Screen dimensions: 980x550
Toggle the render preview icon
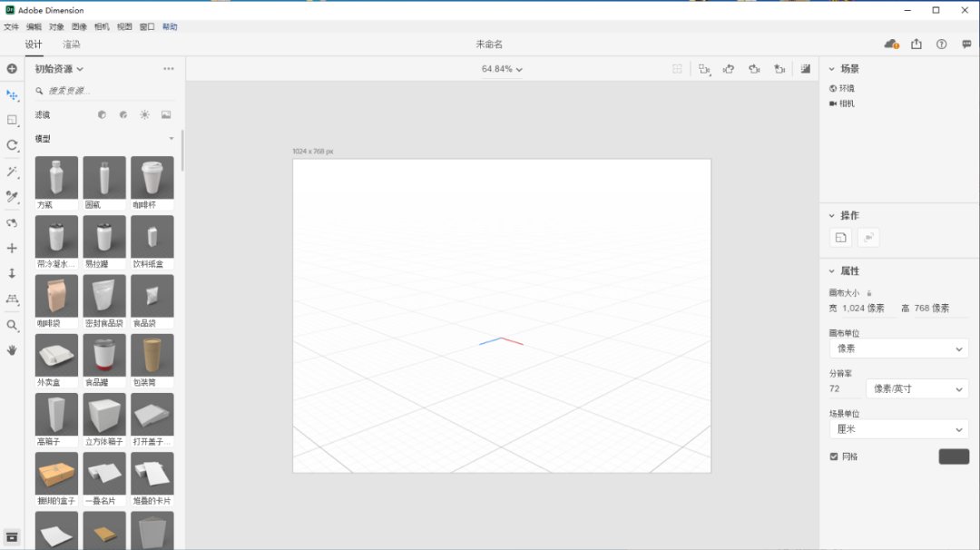click(x=806, y=69)
